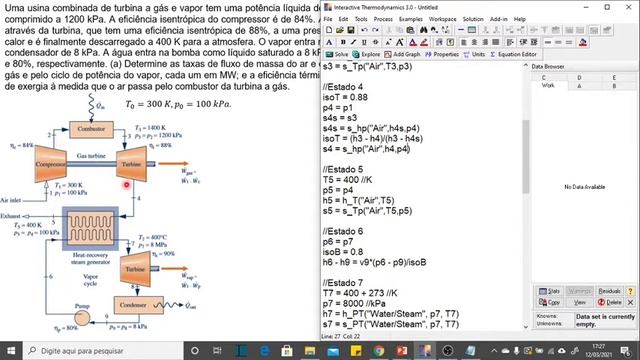
Task: Open the Properties tool
Action: (x=442, y=54)
